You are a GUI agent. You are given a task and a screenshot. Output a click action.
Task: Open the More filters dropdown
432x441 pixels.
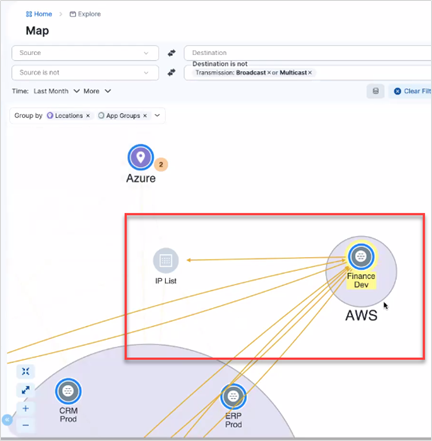pos(97,91)
